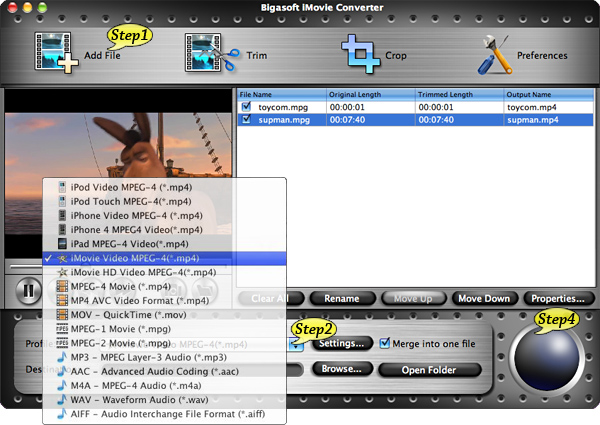Close the window with red button

pyautogui.click(x=12, y=7)
